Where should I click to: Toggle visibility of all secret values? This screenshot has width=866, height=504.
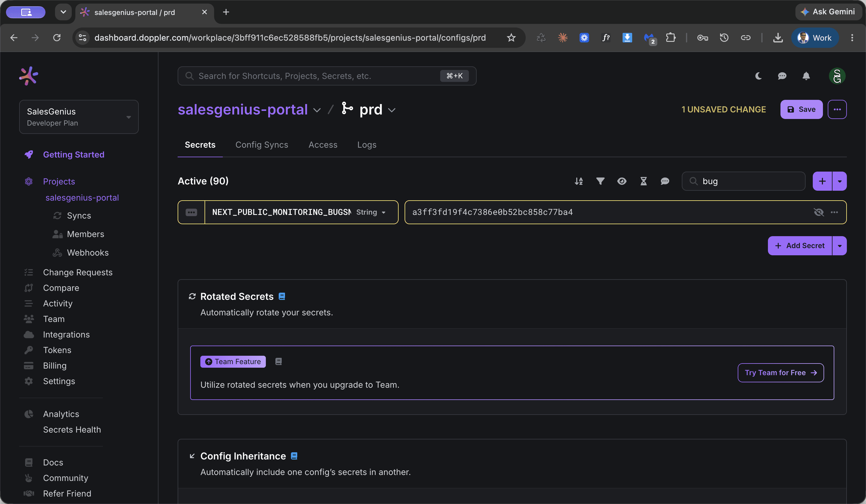pyautogui.click(x=622, y=181)
